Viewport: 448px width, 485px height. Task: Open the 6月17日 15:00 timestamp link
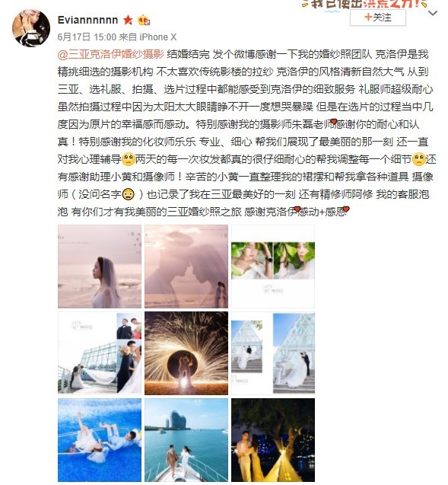click(x=87, y=37)
